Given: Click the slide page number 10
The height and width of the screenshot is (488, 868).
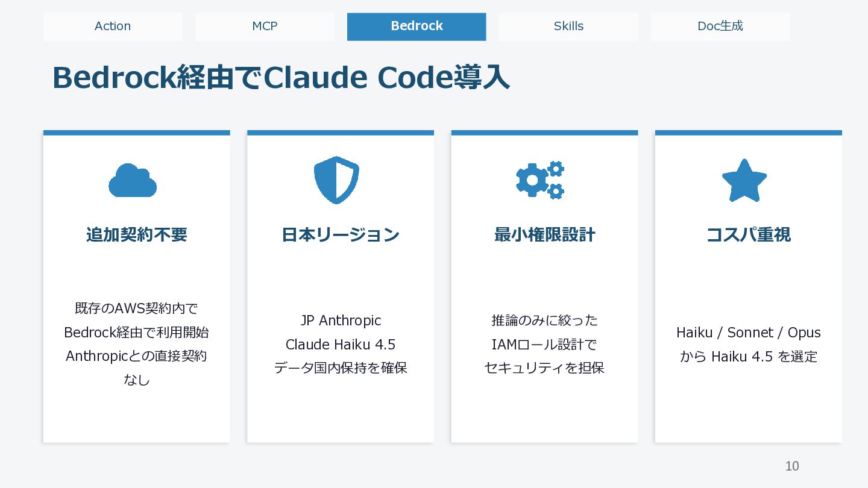Looking at the screenshot, I should click(792, 466).
